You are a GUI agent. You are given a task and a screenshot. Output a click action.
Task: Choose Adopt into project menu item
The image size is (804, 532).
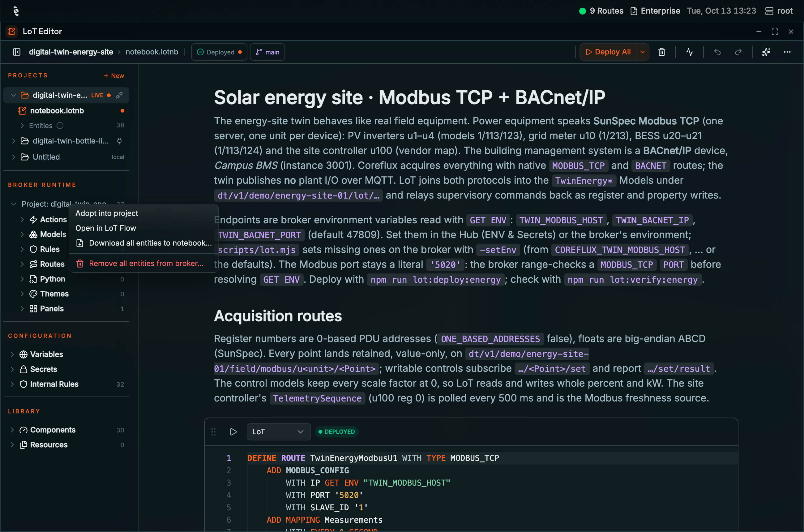coord(144,213)
